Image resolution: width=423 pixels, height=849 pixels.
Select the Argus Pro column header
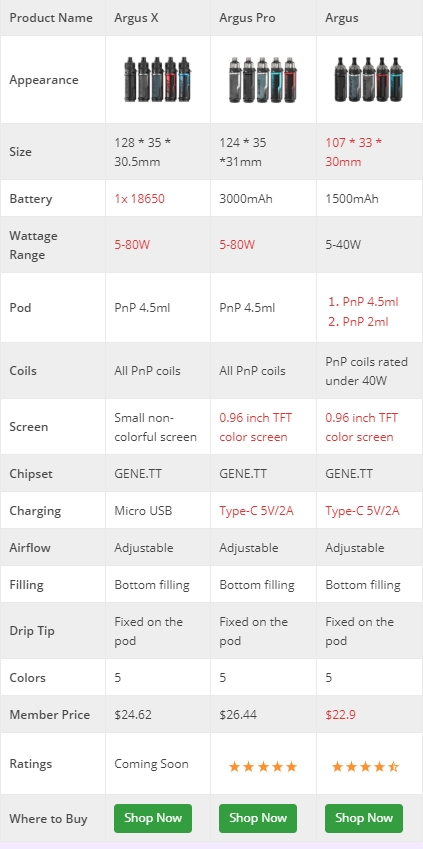coord(247,18)
